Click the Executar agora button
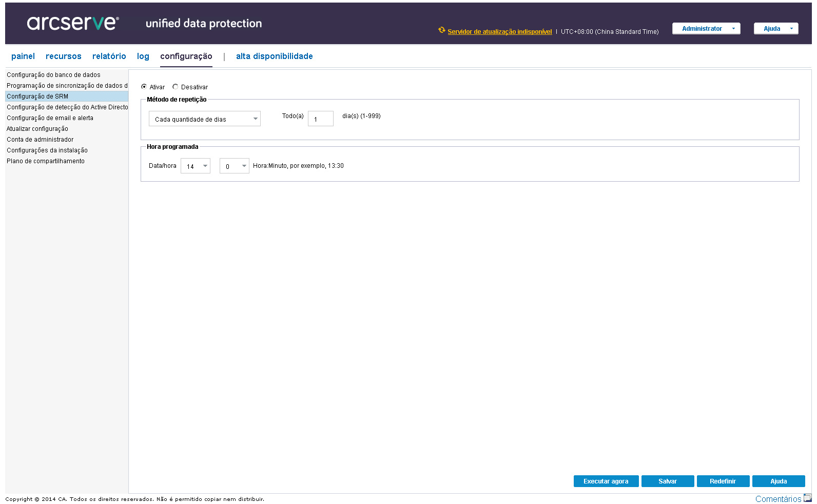Screen dimensions: 817x504 [x=606, y=481]
